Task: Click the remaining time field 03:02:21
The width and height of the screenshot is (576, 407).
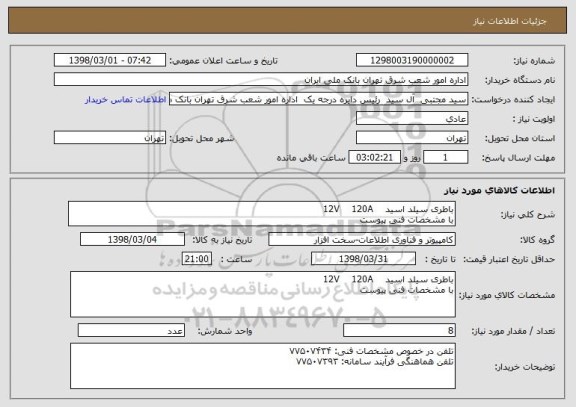Action: (x=374, y=158)
